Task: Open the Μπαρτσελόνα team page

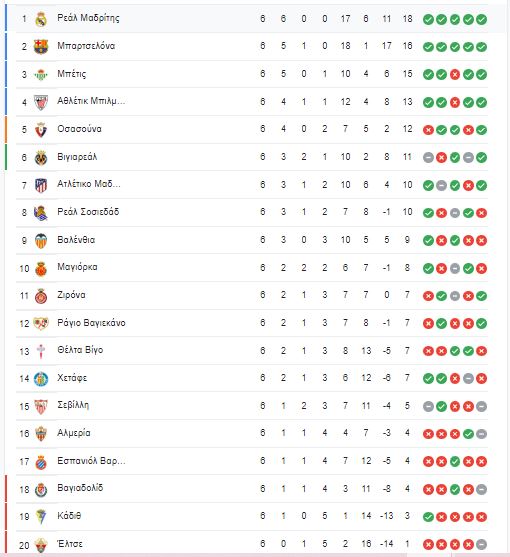Action: pos(86,46)
